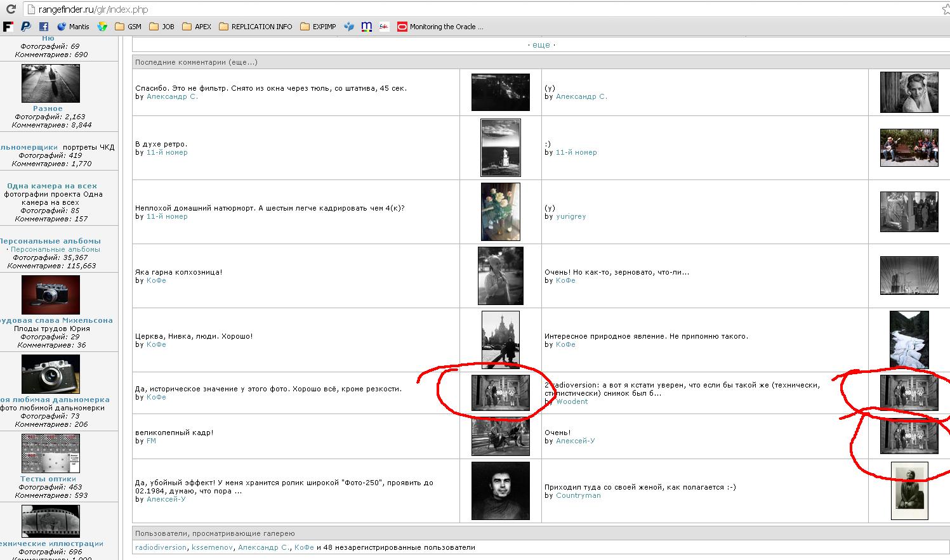Open the Mantis bookmark
Image resolution: width=950 pixels, height=560 pixels.
click(x=74, y=27)
